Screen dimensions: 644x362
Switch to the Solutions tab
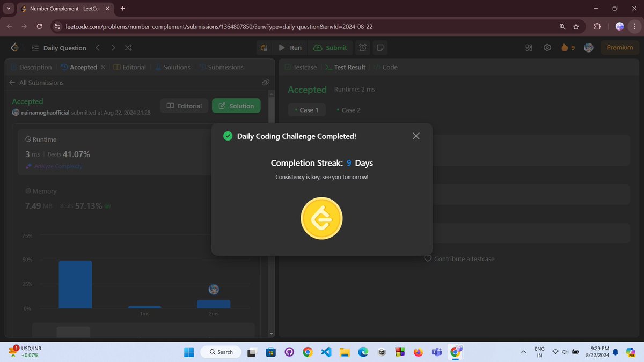[173, 67]
